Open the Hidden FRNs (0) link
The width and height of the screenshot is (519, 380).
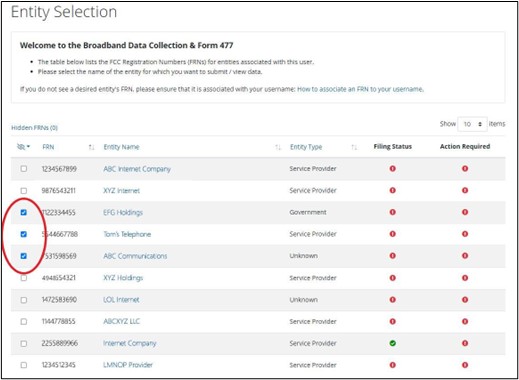34,128
